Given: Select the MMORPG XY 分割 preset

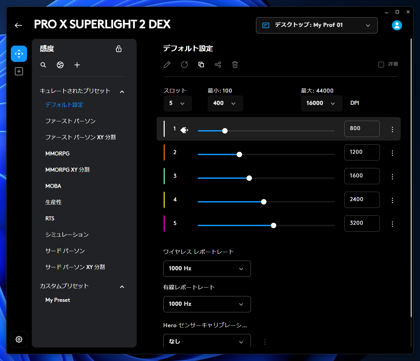Looking at the screenshot, I should (x=67, y=170).
